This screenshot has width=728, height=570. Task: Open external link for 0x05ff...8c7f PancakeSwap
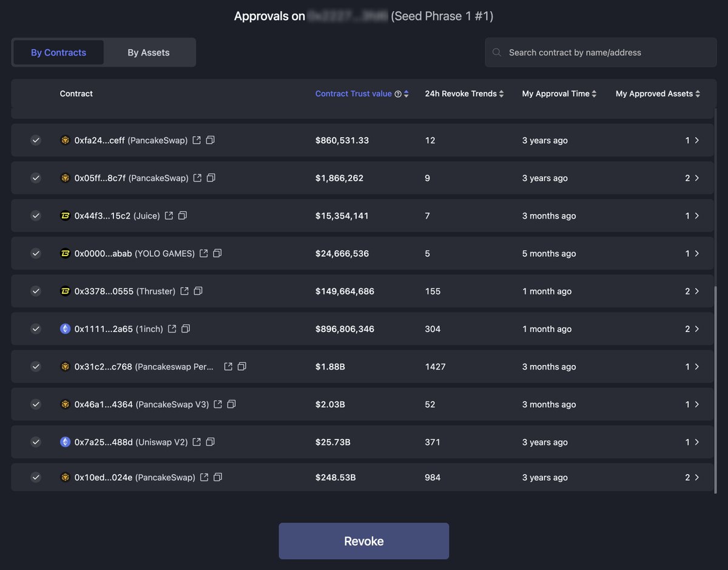pos(198,178)
